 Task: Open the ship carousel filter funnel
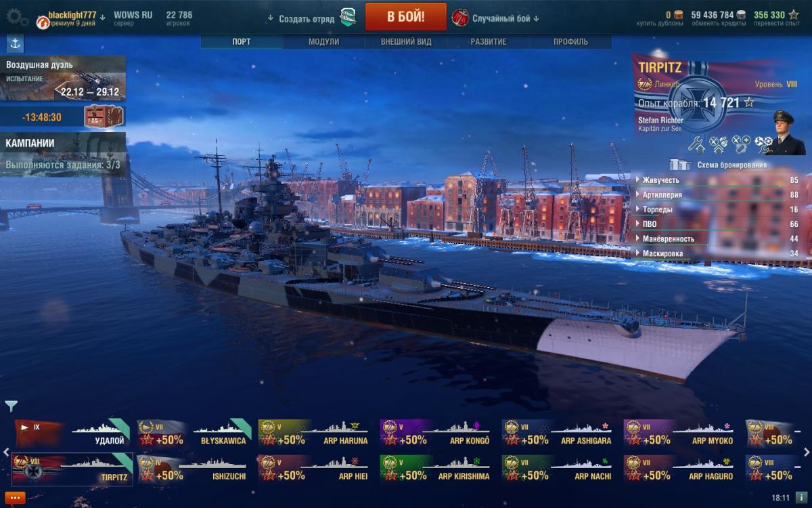point(12,406)
